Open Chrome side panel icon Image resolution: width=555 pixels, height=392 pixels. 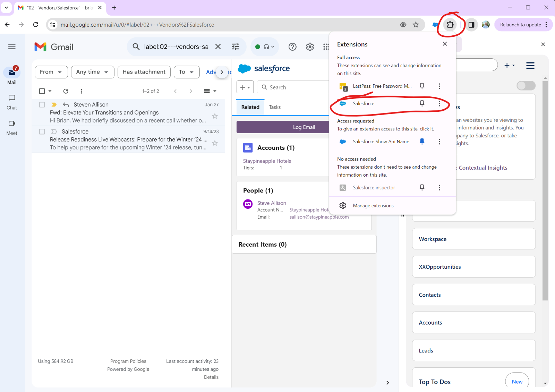pyautogui.click(x=471, y=25)
